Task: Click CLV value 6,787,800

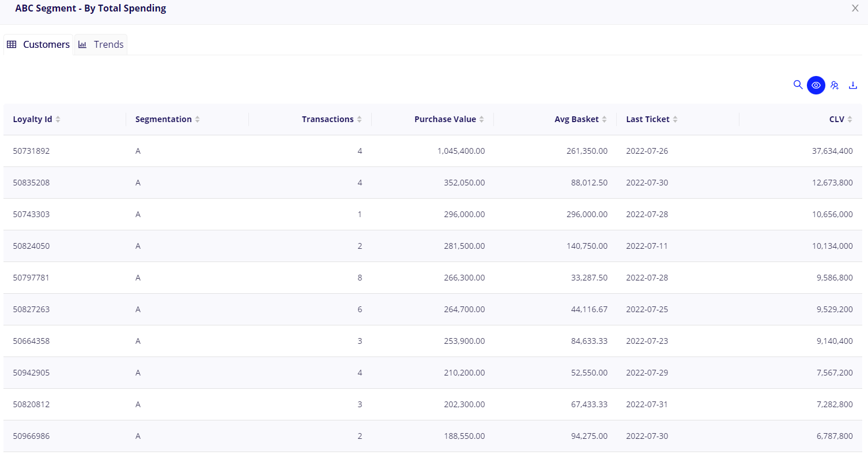Action: [x=835, y=436]
